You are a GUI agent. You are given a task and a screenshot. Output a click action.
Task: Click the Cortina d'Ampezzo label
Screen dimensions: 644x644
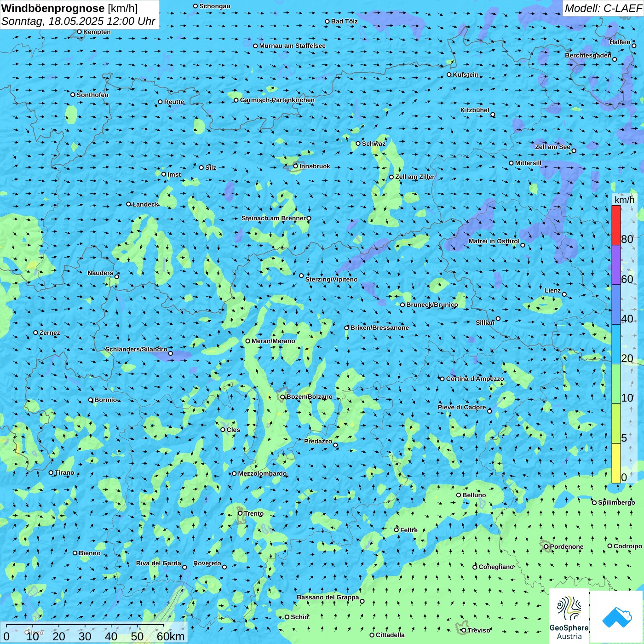(475, 379)
